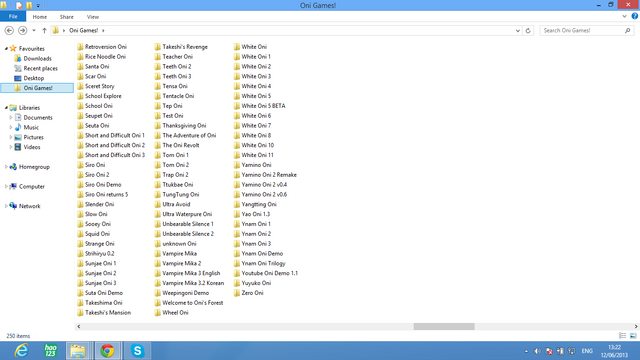The height and width of the screenshot is (360, 640).
Task: Select Oni Games! in the navigation pane
Action: tap(37, 88)
